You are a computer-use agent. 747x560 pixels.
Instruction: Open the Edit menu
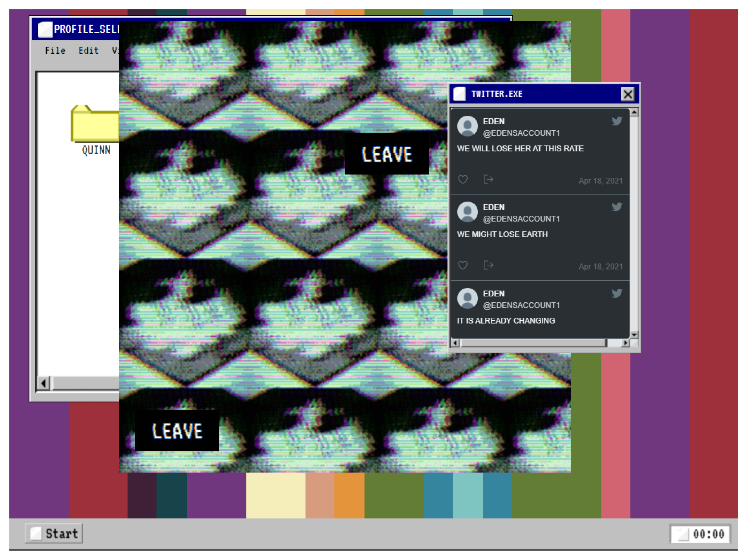point(89,50)
